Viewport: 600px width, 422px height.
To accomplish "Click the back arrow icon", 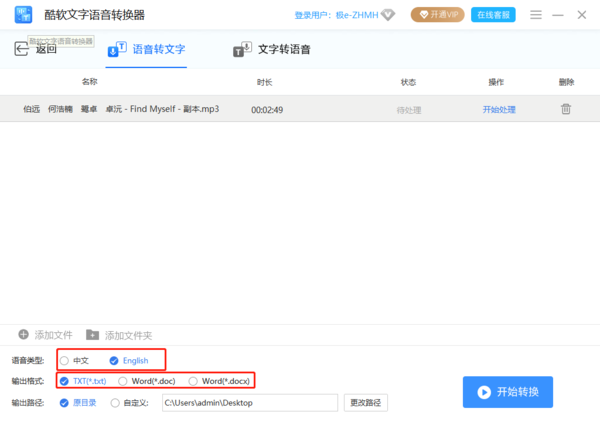I will pos(21,49).
